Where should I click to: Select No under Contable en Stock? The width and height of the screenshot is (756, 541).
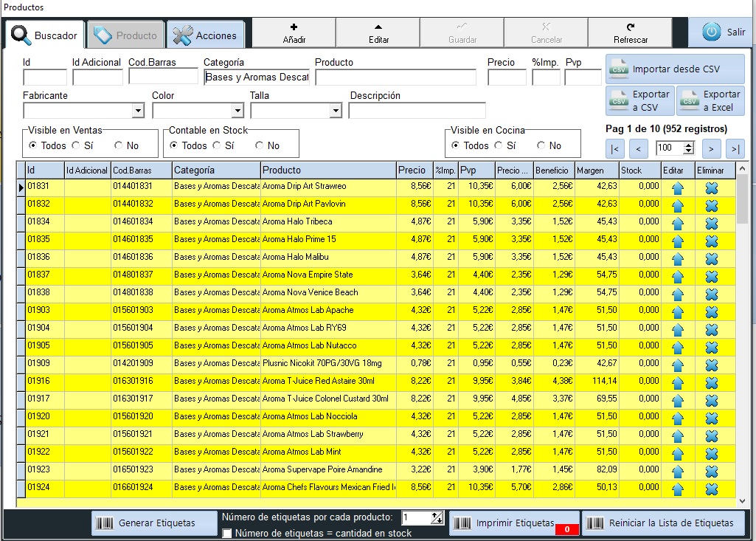pyautogui.click(x=260, y=146)
